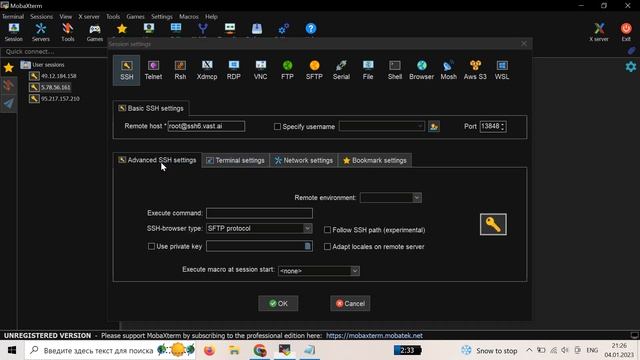Click the Session toolbar icon
This screenshot has height=360, width=640.
(14, 32)
